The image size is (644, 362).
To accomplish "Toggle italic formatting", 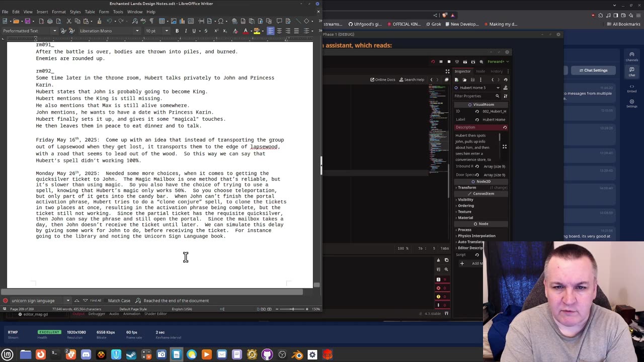I will tap(186, 31).
